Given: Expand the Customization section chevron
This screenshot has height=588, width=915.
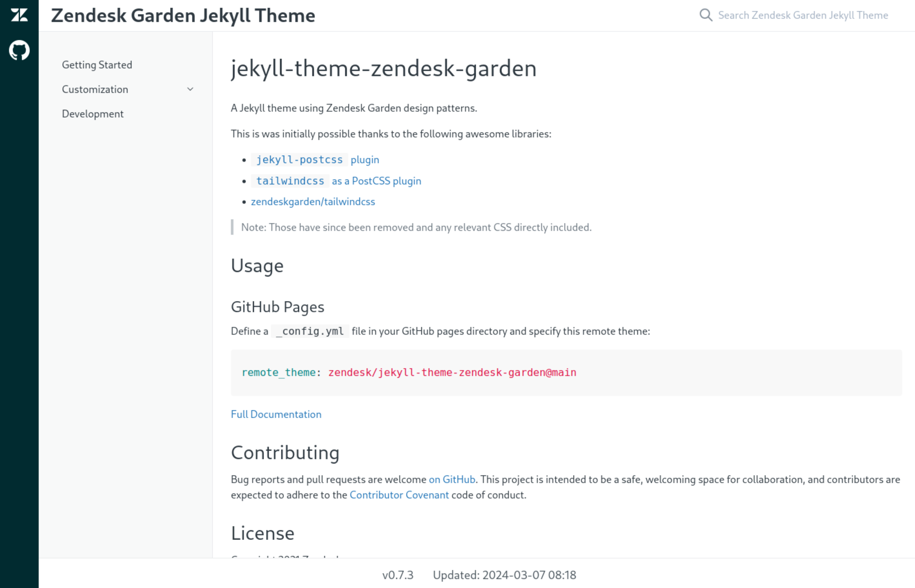Looking at the screenshot, I should point(190,89).
